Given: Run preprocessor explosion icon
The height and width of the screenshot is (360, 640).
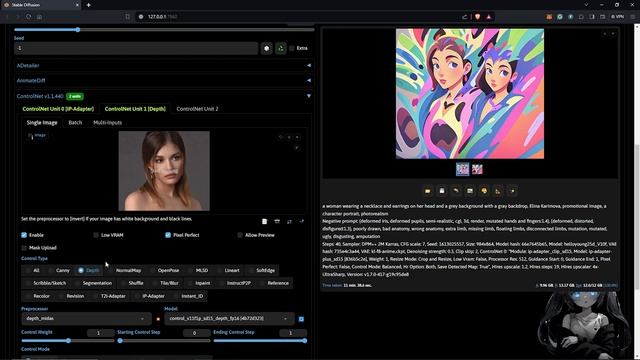Looking at the screenshot, I should [x=158, y=319].
